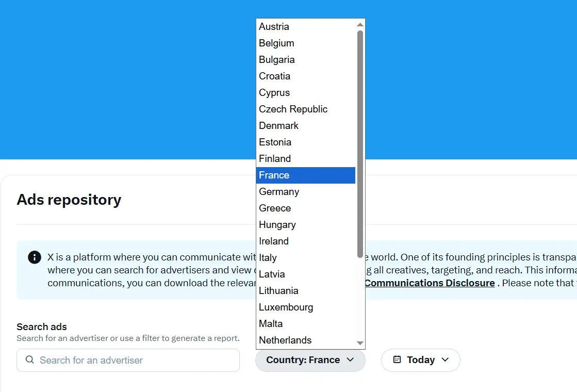Click the search magnifier icon in advertiser field
577x392 pixels.
(x=30, y=360)
